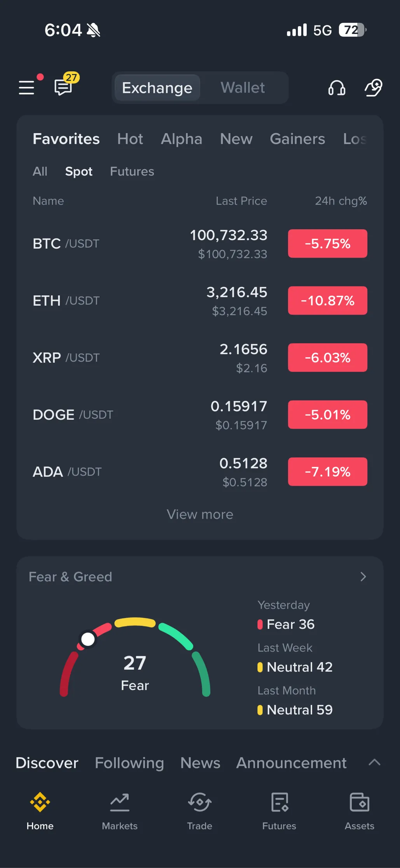Open customer support headset icon
400x868 pixels.
point(337,88)
